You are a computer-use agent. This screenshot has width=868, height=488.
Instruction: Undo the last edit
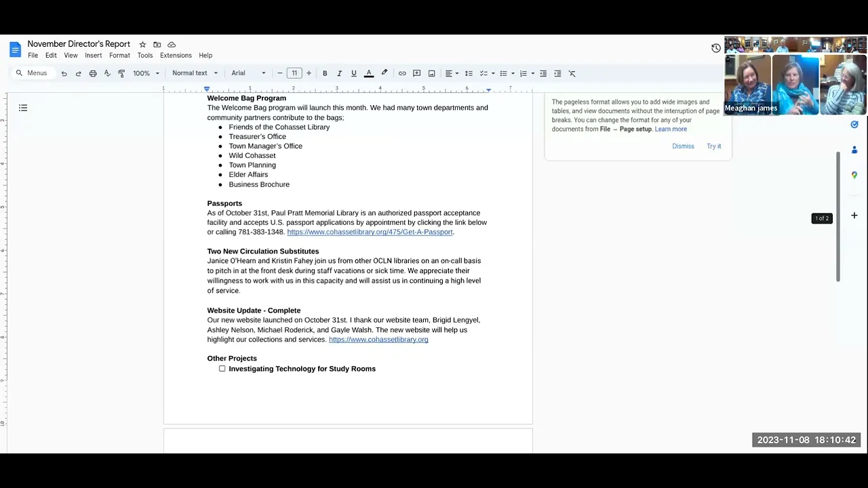64,73
